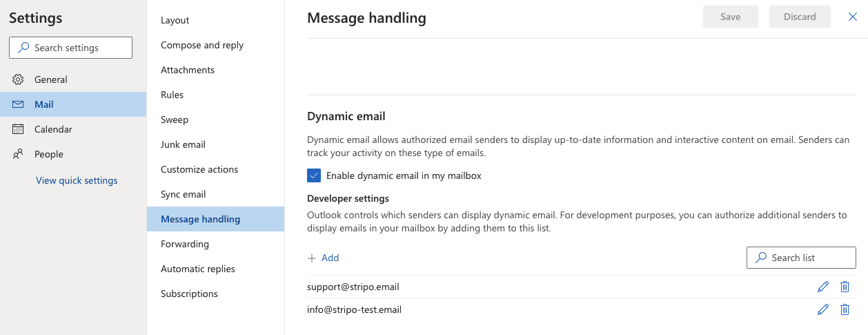Go to Compose and reply settings

pos(202,45)
